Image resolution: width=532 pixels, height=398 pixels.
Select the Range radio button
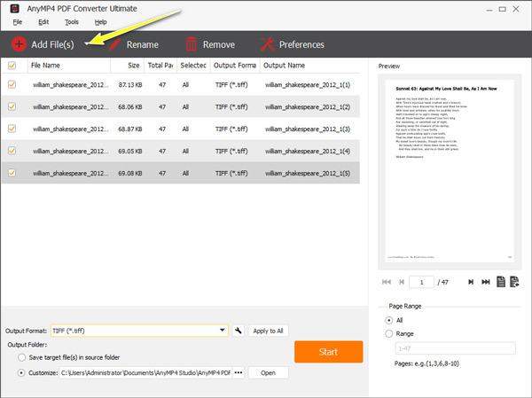point(389,333)
